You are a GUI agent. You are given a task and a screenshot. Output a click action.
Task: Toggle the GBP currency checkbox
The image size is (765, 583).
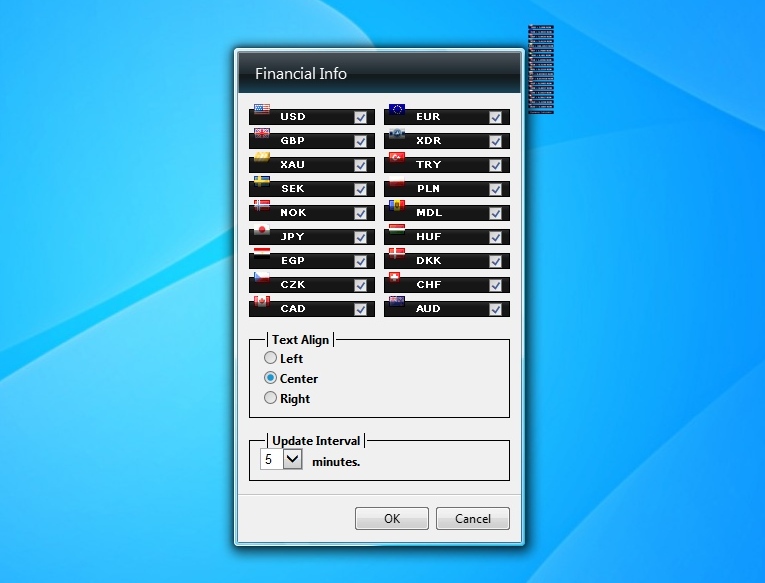pyautogui.click(x=361, y=141)
